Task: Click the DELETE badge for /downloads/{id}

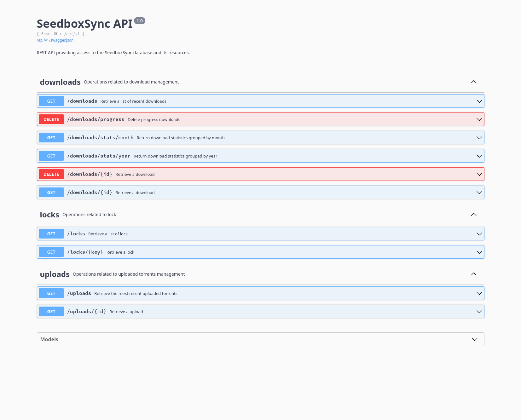Action: (x=51, y=174)
